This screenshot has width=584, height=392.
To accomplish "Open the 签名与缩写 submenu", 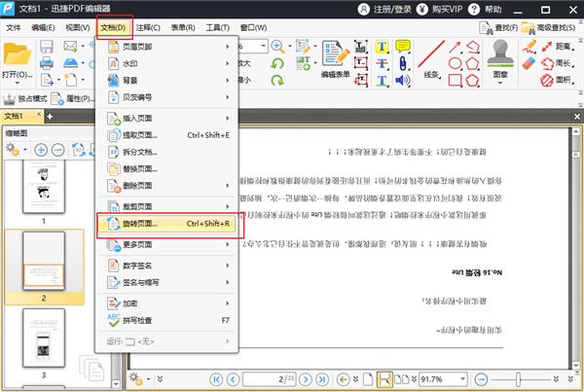I will coord(166,282).
